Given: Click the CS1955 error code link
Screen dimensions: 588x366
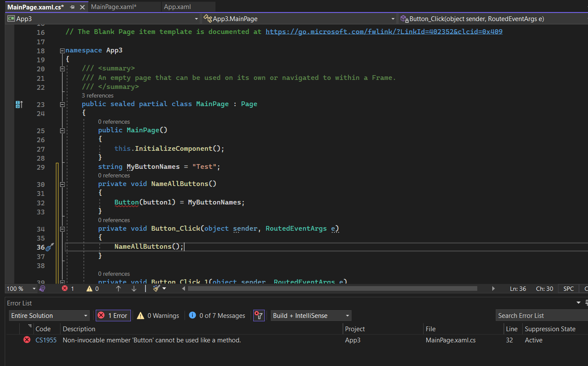Looking at the screenshot, I should coord(46,340).
